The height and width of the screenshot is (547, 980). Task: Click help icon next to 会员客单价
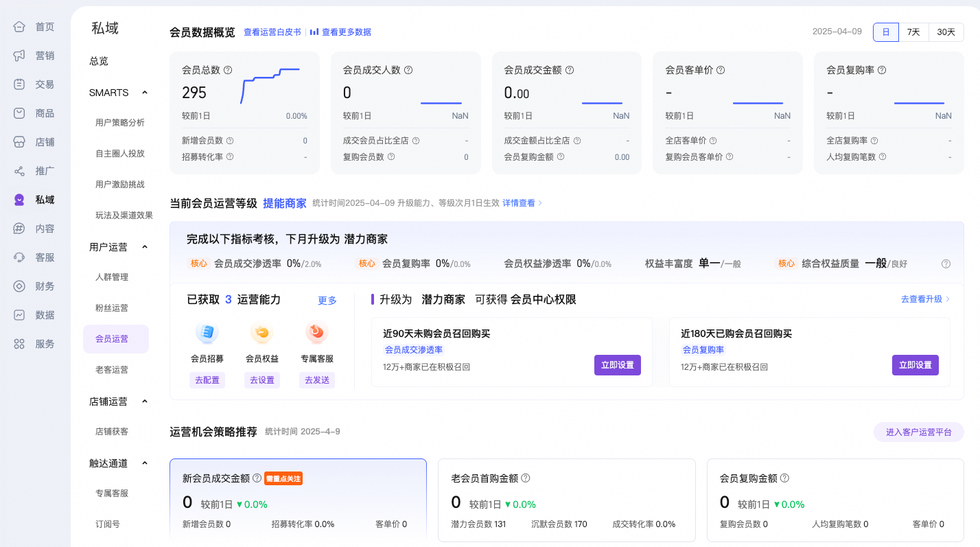[721, 70]
